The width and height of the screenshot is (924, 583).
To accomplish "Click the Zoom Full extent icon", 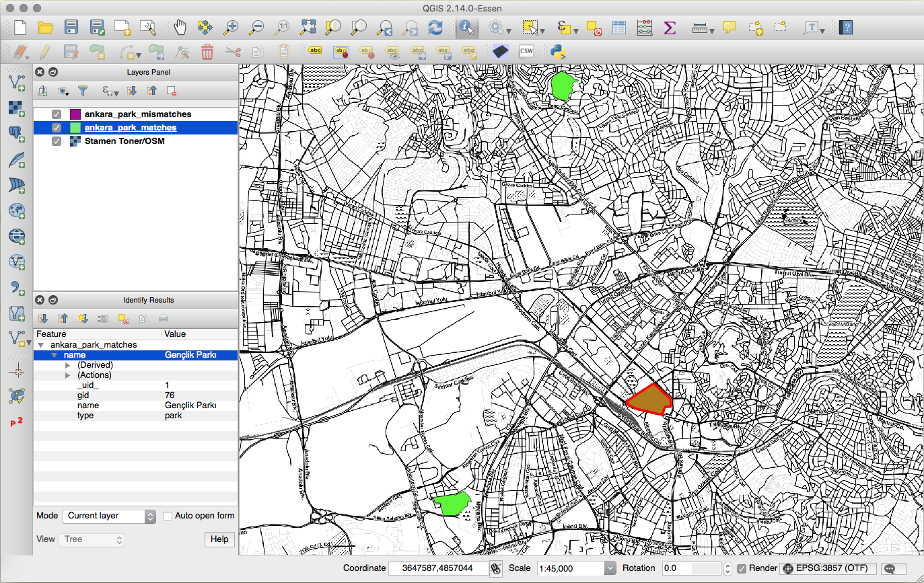I will (308, 28).
